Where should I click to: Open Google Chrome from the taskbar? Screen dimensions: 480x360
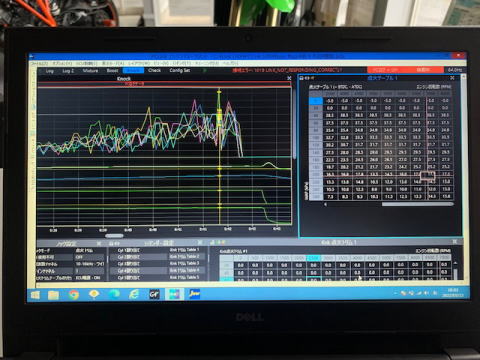(74, 294)
